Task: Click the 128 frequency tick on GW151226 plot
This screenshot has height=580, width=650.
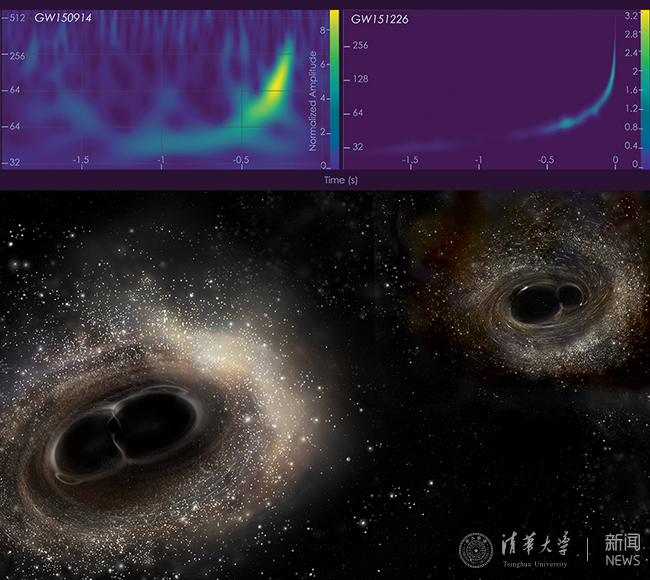Action: [x=360, y=79]
